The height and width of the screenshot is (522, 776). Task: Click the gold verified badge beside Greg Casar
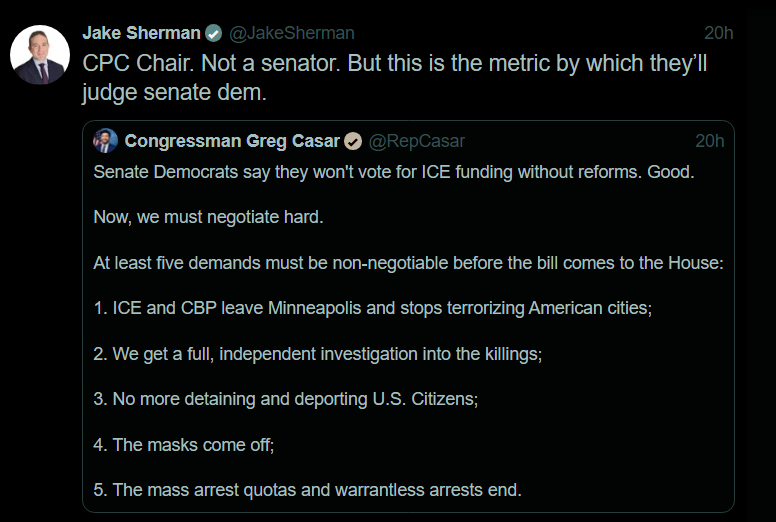coord(353,140)
